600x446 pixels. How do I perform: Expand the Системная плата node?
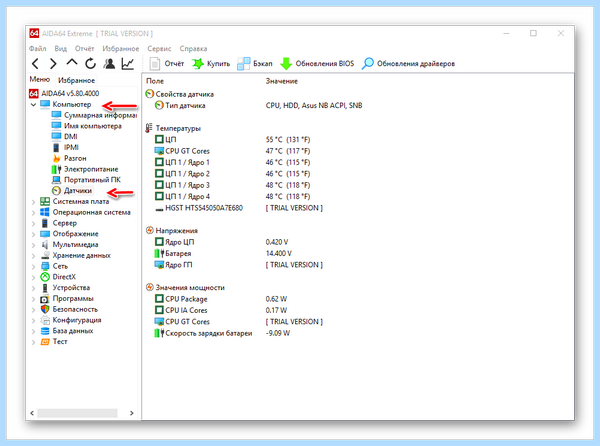click(33, 202)
